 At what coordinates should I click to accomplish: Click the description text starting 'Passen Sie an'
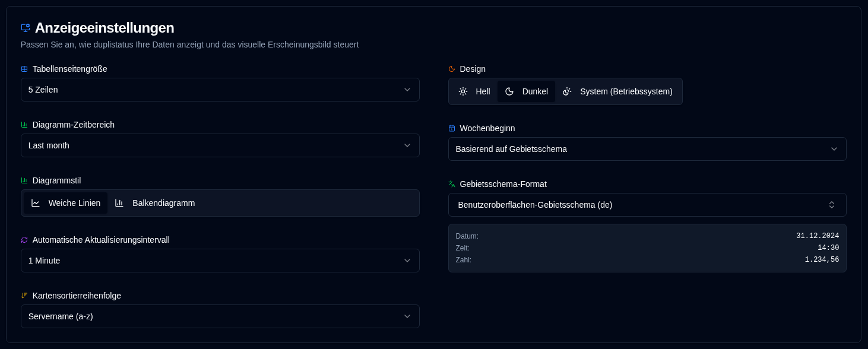(x=189, y=45)
